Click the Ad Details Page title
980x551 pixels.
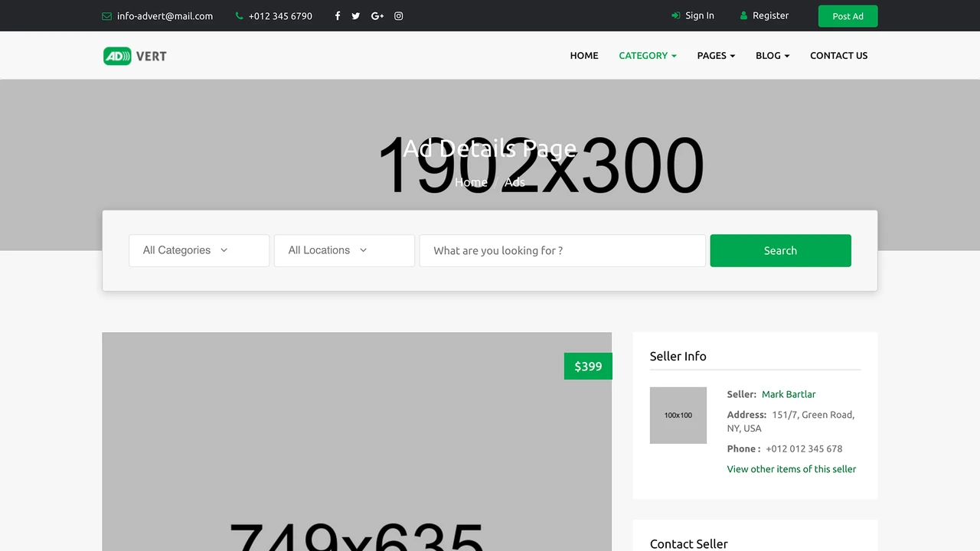490,148
